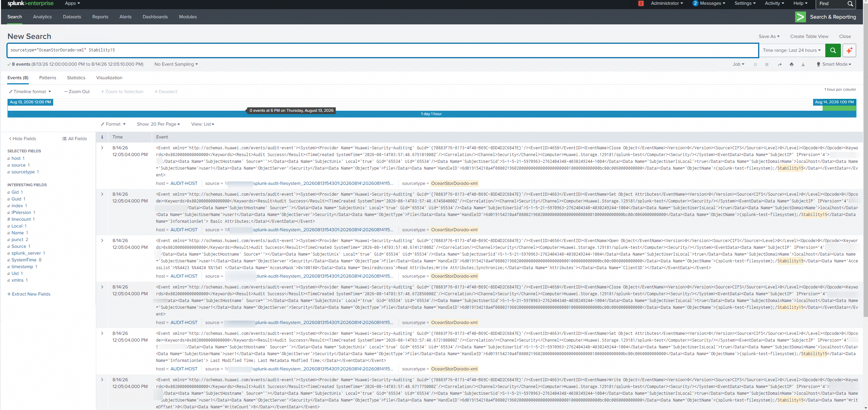This screenshot has width=868, height=410.
Task: Run the search with the green magnifier button
Action: click(833, 50)
